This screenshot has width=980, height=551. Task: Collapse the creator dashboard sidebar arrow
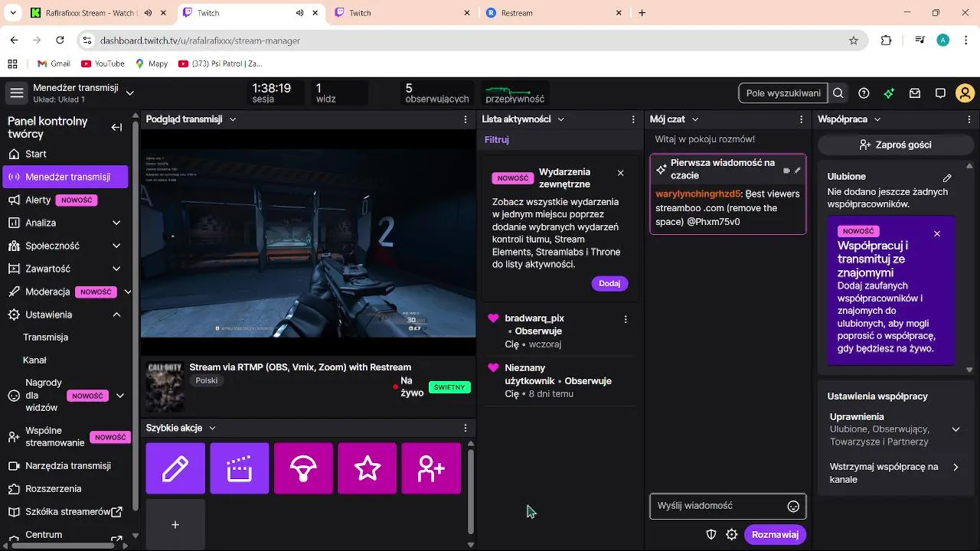[116, 128]
